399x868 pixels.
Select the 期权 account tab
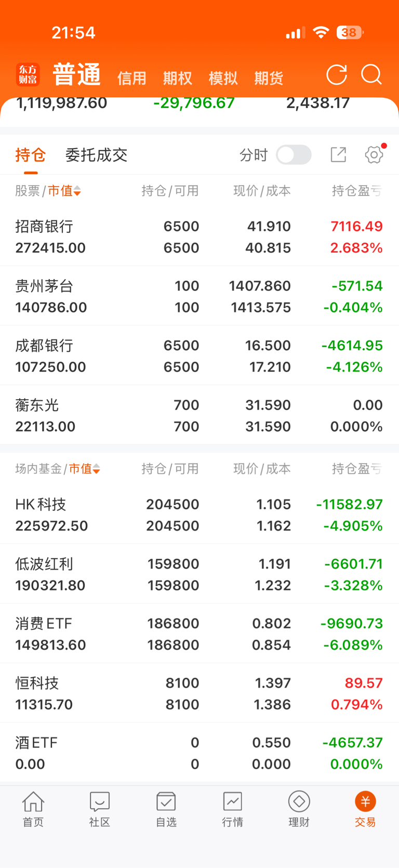click(177, 78)
